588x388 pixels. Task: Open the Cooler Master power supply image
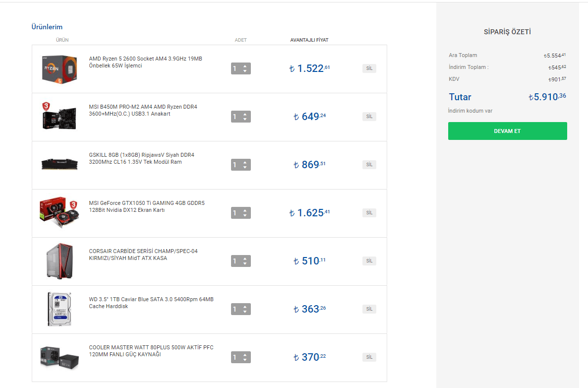[59, 357]
